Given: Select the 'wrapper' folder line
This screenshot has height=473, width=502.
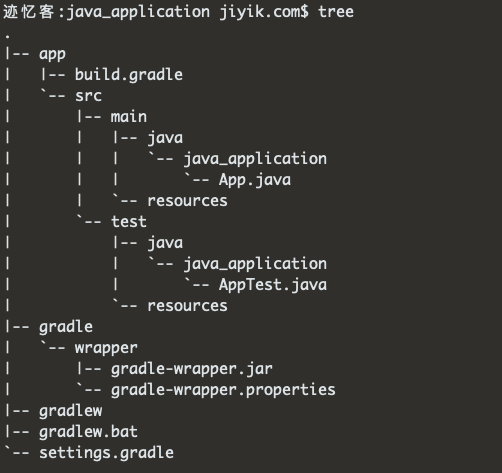Looking at the screenshot, I should click(106, 349).
